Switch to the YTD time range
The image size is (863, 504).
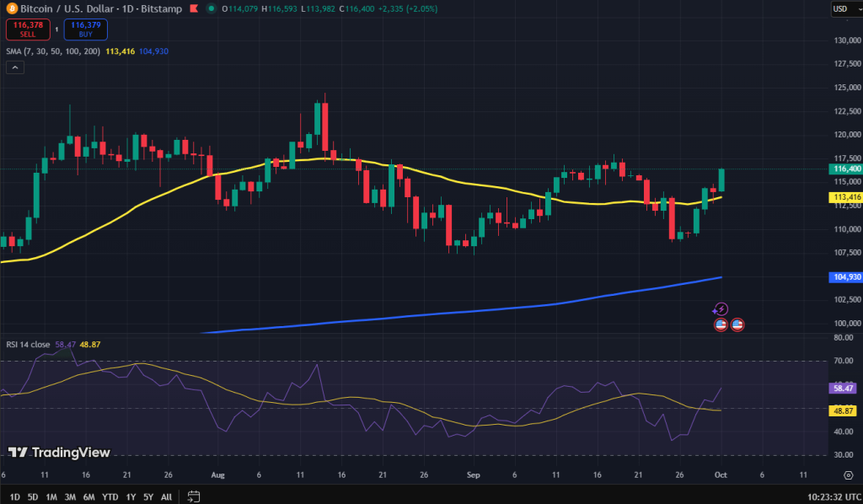(x=110, y=497)
